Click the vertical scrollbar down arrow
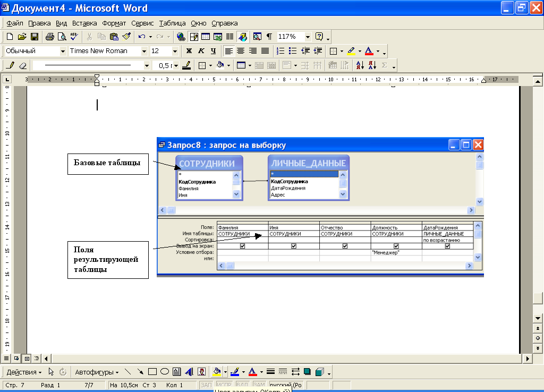The width and height of the screenshot is (544, 392). coord(538,318)
